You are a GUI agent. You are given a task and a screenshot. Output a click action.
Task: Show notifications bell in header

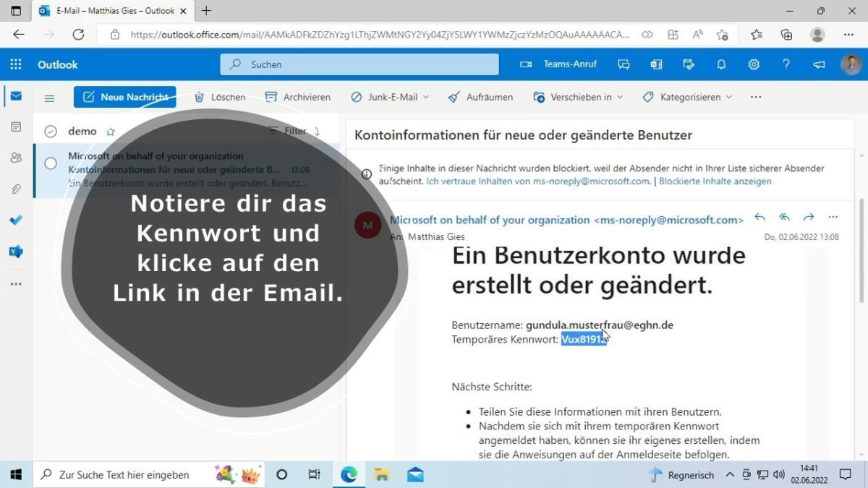[721, 64]
